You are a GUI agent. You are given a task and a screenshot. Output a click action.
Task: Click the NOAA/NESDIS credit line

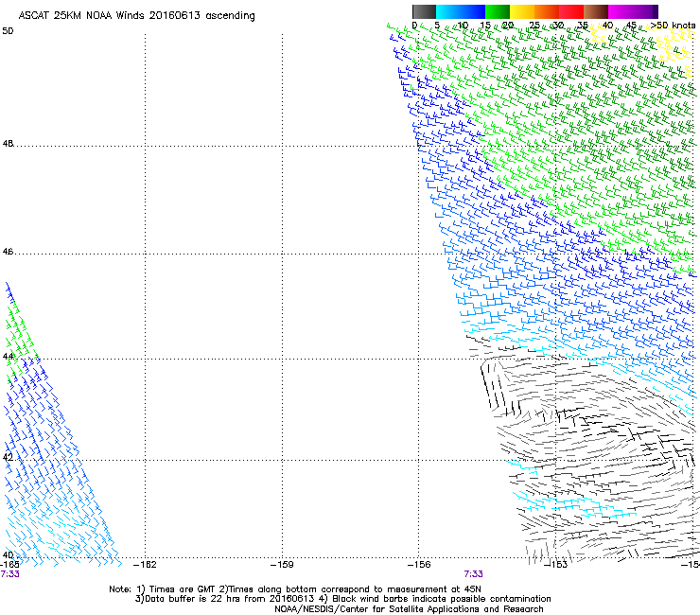click(409, 609)
